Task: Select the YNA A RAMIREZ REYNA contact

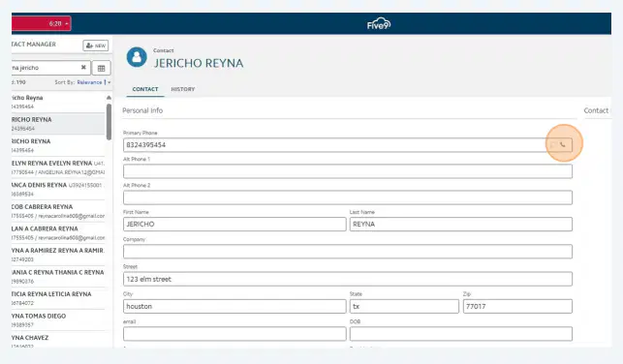Action: pos(58,255)
